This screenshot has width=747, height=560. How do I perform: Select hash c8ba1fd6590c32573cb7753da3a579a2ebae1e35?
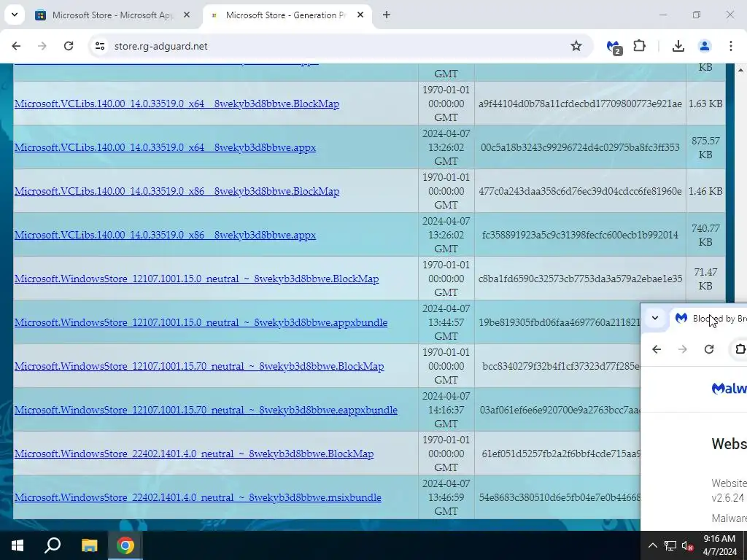click(x=580, y=279)
